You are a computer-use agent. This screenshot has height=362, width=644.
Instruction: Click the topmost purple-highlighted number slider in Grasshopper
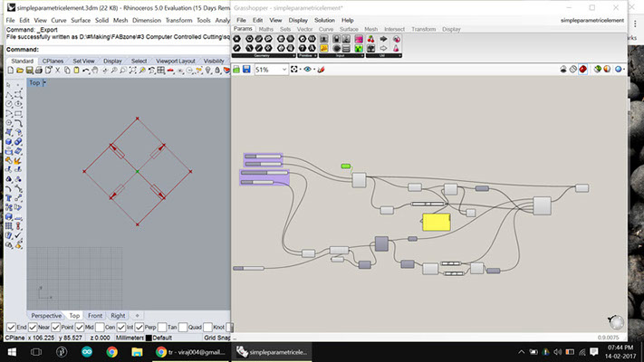[263, 157]
